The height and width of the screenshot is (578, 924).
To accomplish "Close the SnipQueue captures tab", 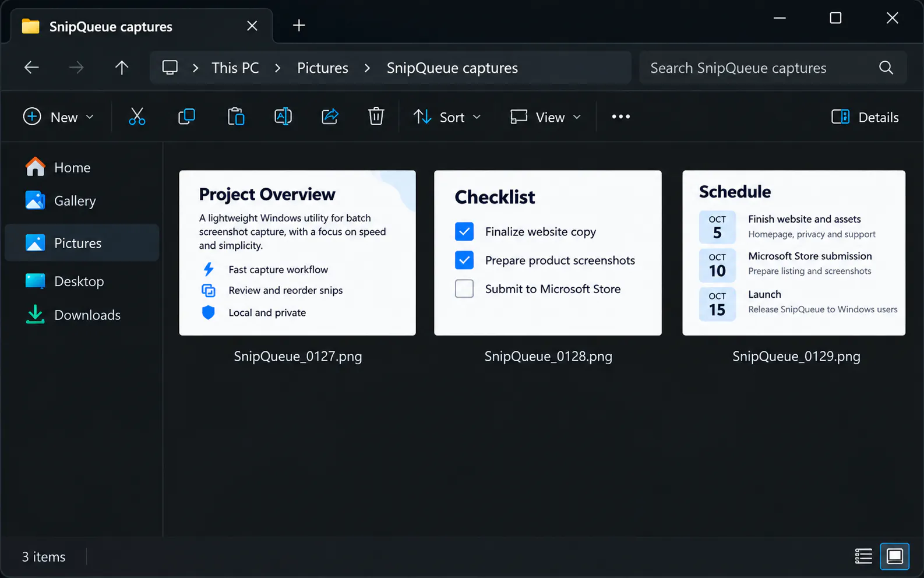I will pos(252,26).
